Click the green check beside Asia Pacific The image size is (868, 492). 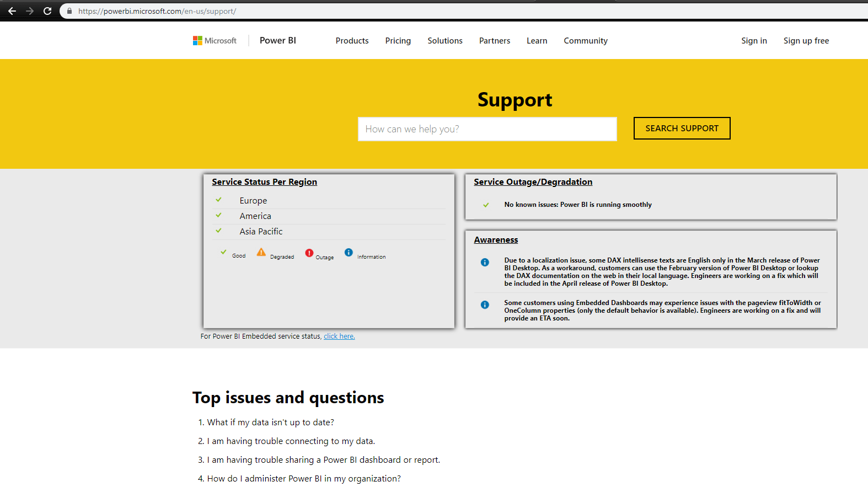pyautogui.click(x=219, y=231)
